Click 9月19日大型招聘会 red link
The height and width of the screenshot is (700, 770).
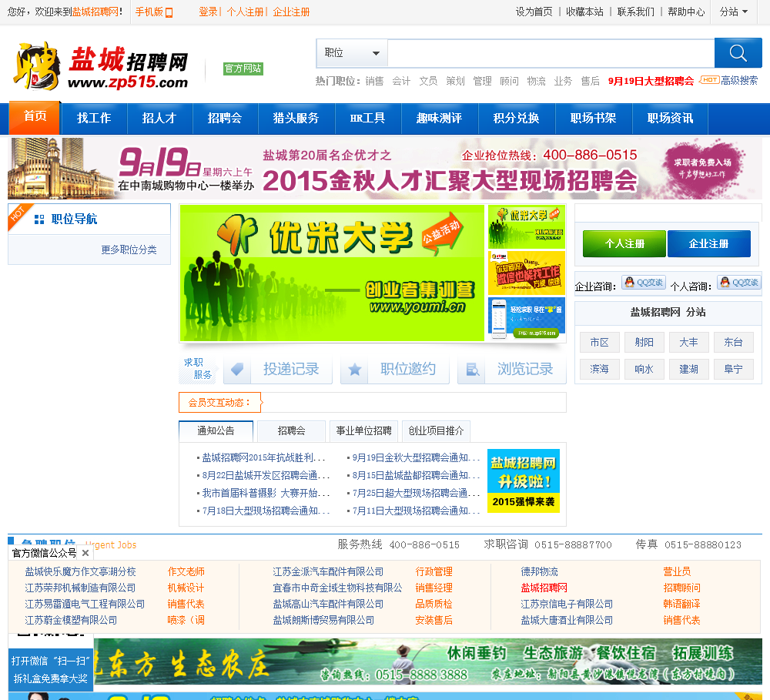point(651,81)
